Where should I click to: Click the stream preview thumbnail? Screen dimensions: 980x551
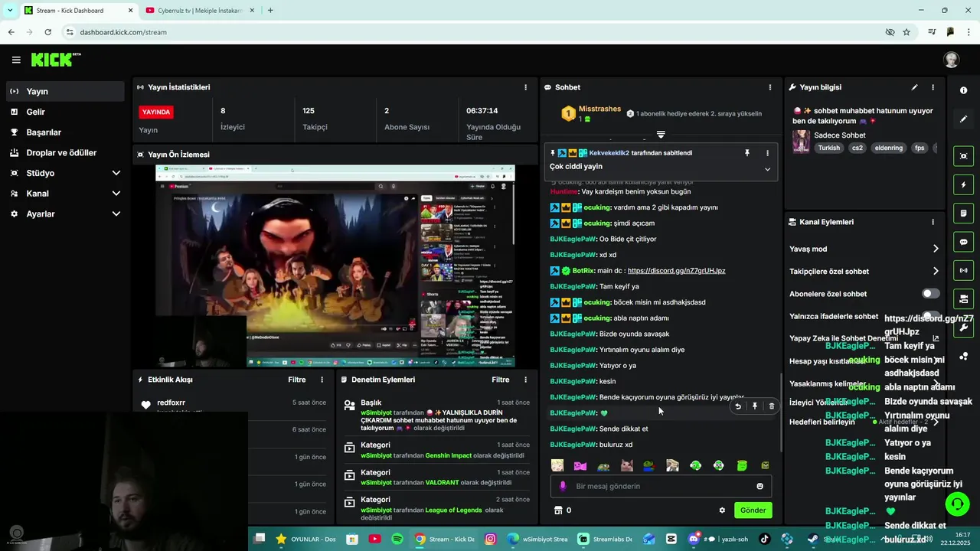(x=335, y=266)
